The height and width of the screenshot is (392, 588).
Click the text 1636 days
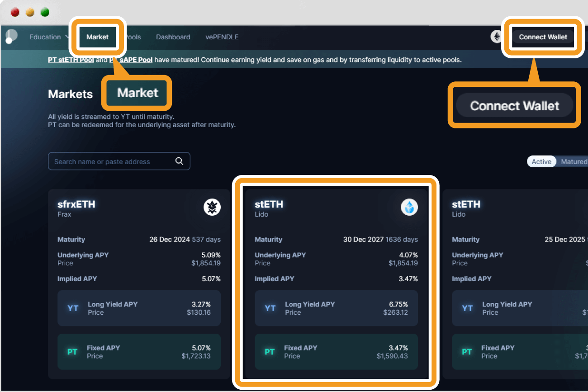pyautogui.click(x=402, y=240)
